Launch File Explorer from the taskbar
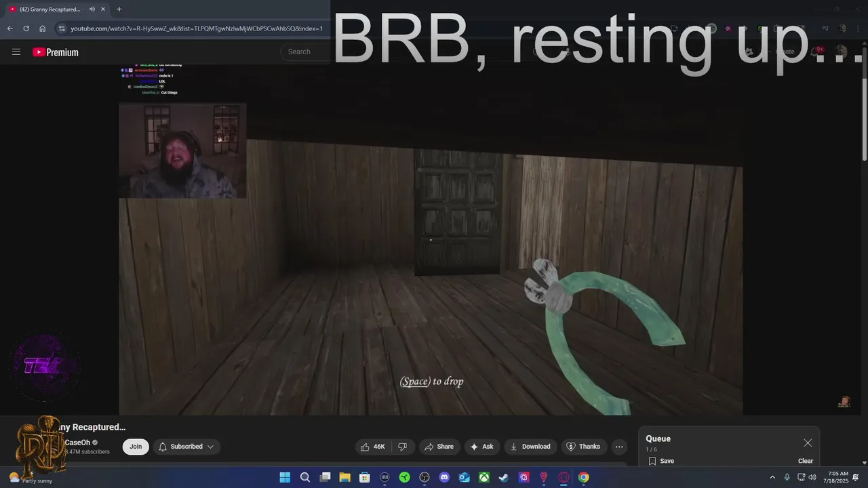 click(344, 477)
